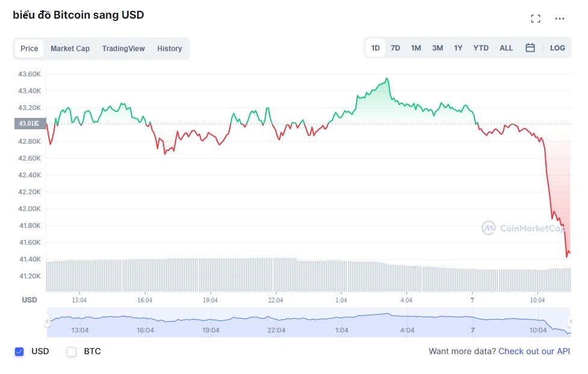This screenshot has height=374, width=588.
Task: Select the 7D time range
Action: [395, 48]
